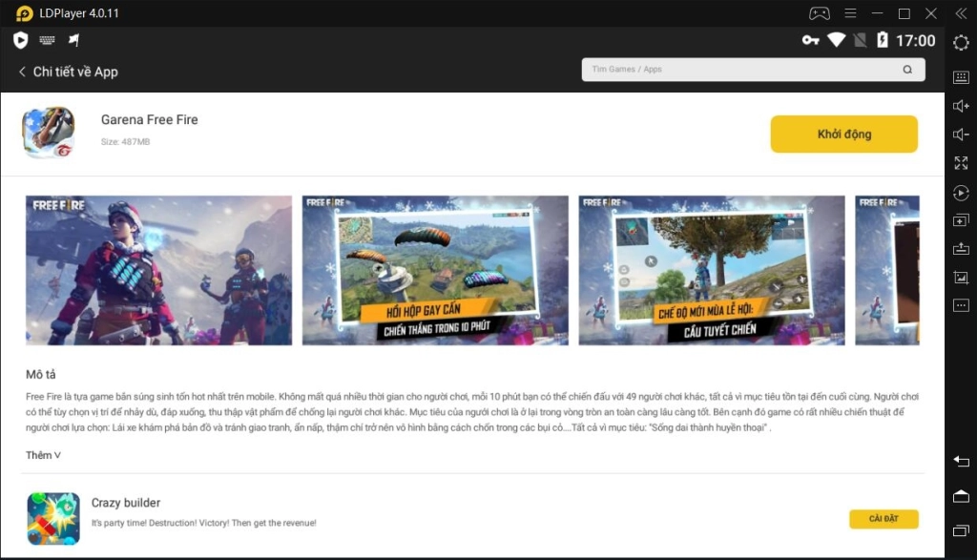
Task: Open keyboard mapping tool in sidebar
Action: tap(961, 77)
